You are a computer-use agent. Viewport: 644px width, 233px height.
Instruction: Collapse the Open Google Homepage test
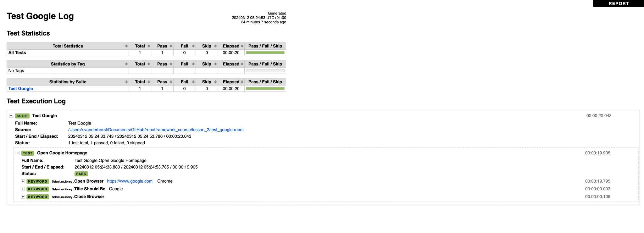18,153
